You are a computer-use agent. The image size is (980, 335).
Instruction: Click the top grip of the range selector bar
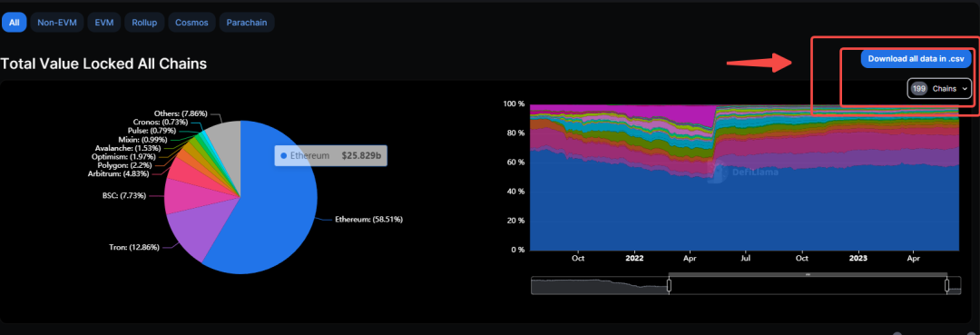click(808, 274)
